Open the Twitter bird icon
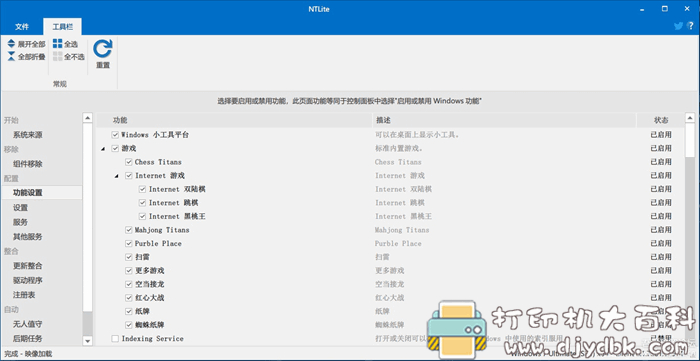 click(678, 26)
